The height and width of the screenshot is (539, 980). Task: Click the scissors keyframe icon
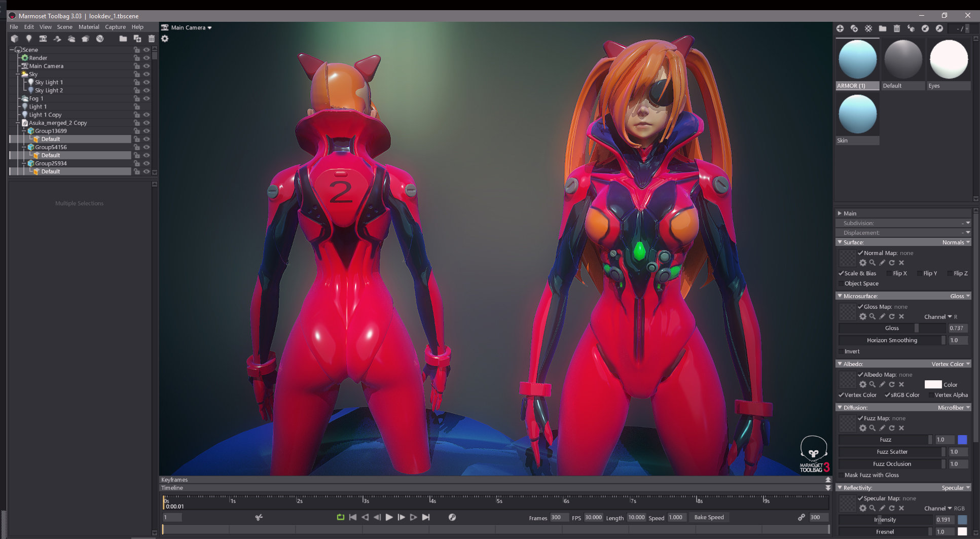point(259,517)
